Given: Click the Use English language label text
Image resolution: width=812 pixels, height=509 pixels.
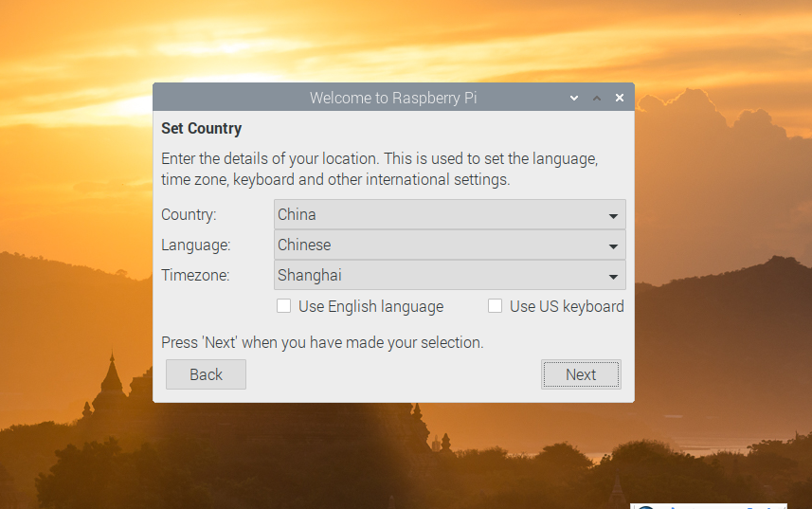Looking at the screenshot, I should click(370, 306).
